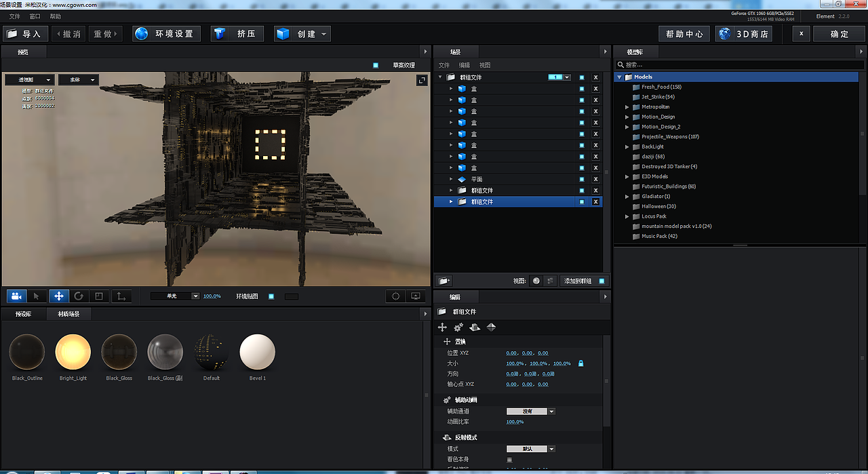
Task: Click the sphere preview icon next to 视图
Action: (536, 281)
